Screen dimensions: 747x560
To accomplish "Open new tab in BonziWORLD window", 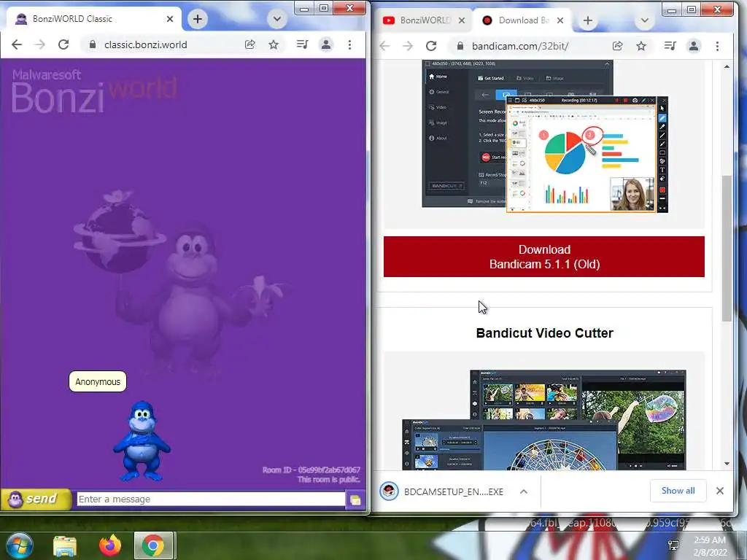I will [197, 19].
